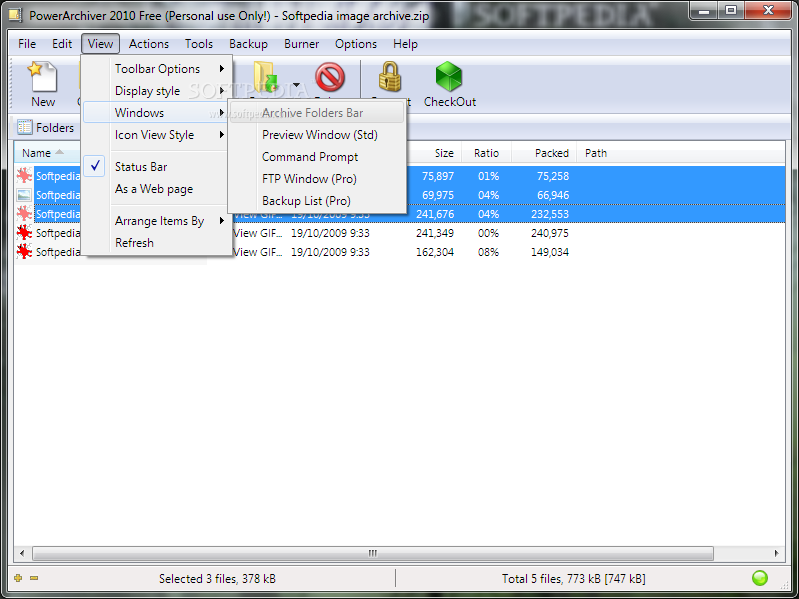The height and width of the screenshot is (599, 799).
Task: Click the New archive toolbar icon
Action: coord(43,76)
